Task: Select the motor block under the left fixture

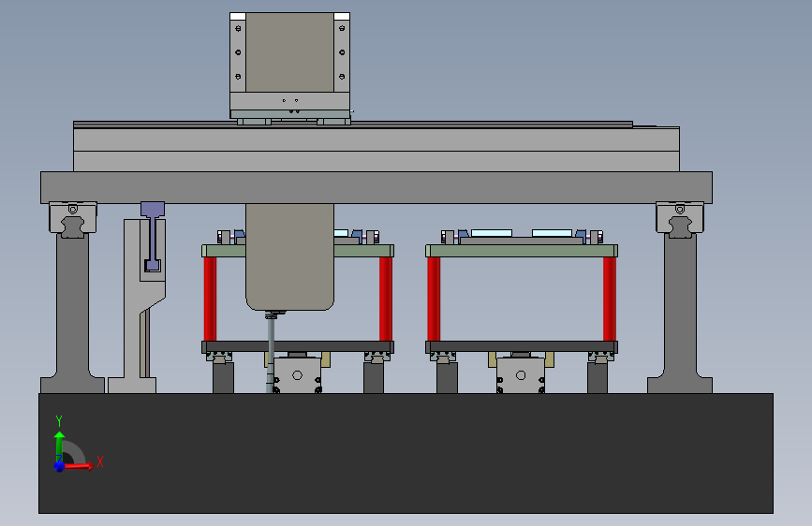Action: tap(297, 374)
